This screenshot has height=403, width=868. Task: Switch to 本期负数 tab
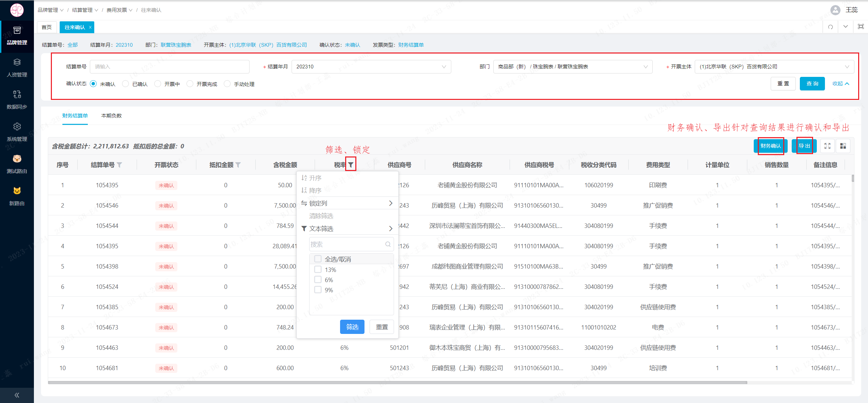(111, 116)
